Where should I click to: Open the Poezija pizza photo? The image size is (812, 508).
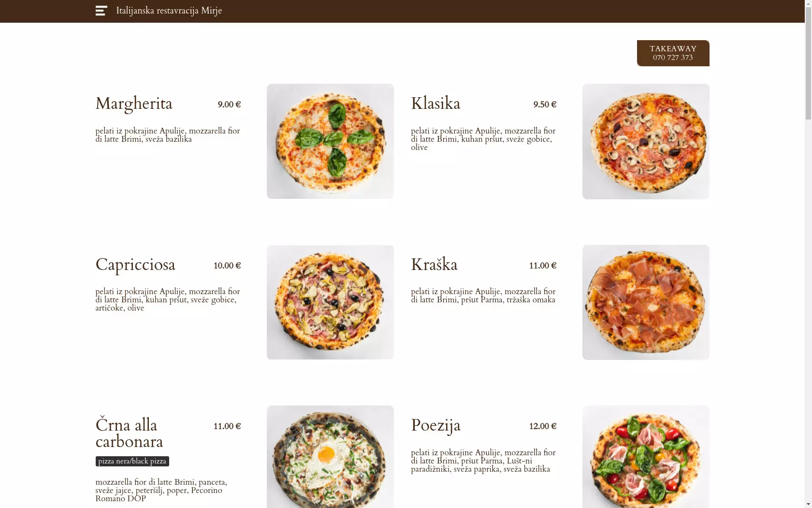tap(646, 457)
